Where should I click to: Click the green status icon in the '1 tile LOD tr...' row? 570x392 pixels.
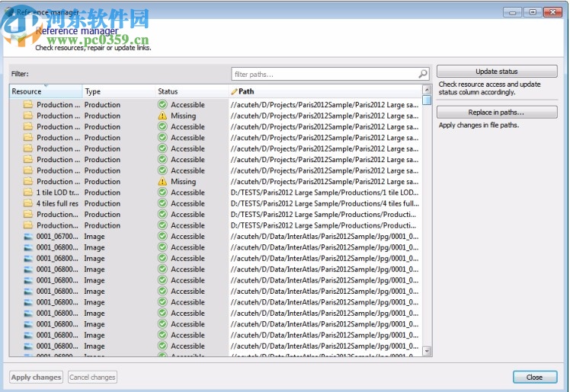162,193
